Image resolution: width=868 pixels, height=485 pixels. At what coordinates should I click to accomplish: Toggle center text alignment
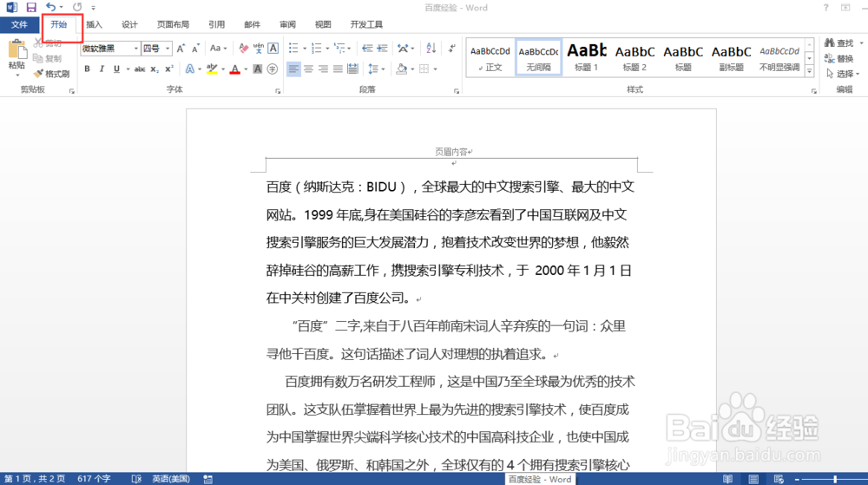(x=308, y=69)
